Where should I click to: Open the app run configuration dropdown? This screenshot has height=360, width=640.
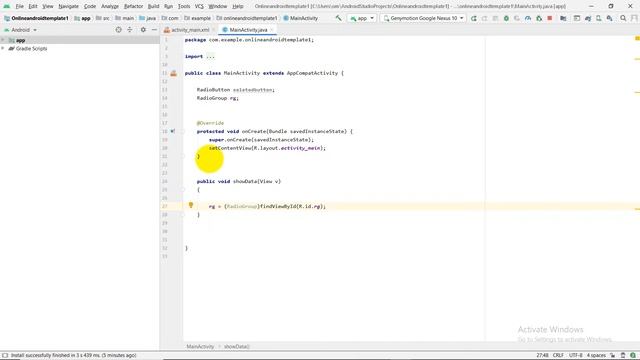(362, 18)
